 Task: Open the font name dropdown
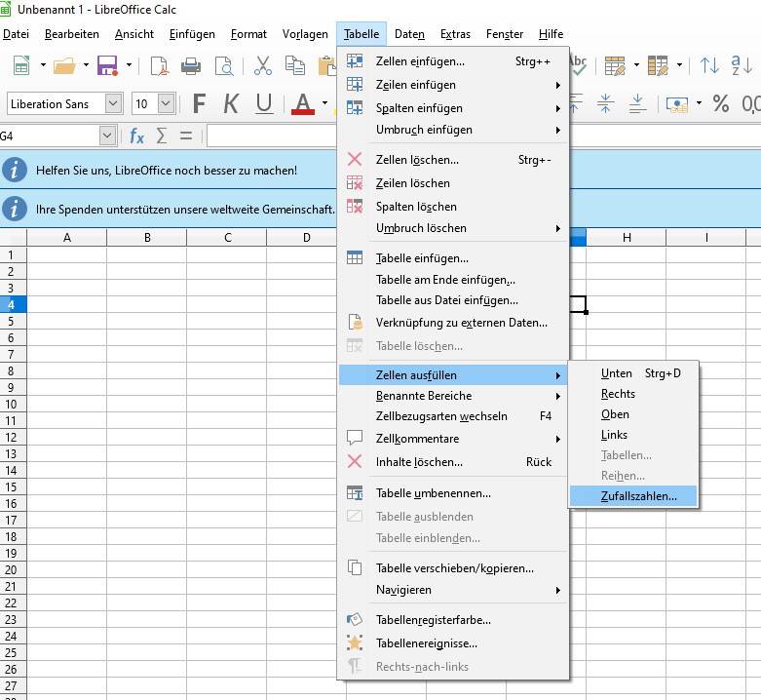(113, 103)
